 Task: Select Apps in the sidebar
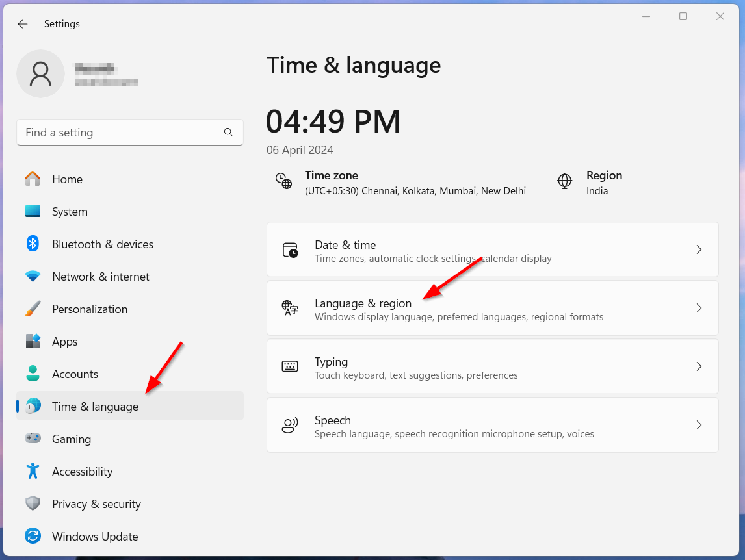pyautogui.click(x=130, y=342)
